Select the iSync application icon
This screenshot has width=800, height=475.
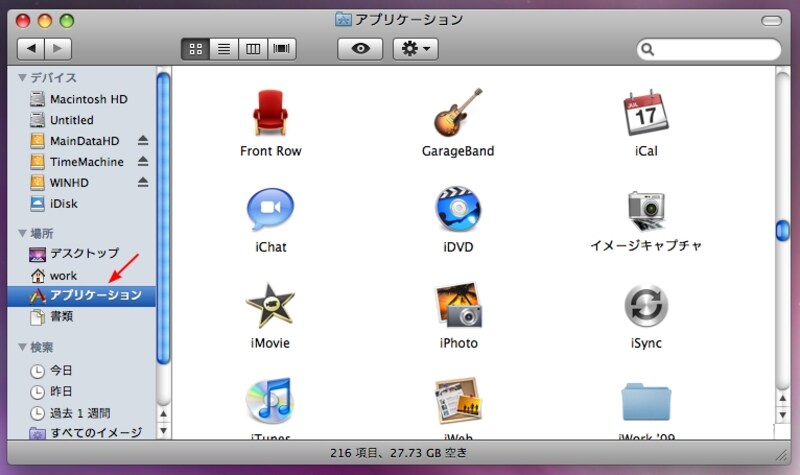coord(646,305)
